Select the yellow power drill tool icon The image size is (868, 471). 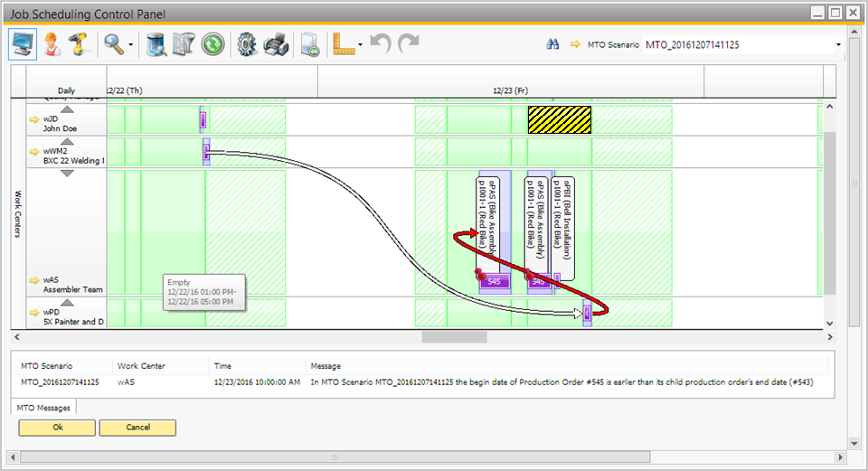tap(77, 44)
